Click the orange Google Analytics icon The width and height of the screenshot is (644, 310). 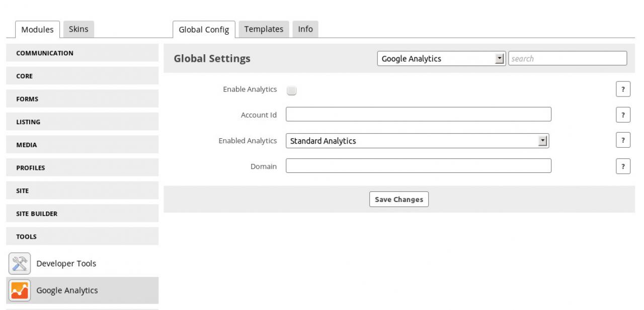[20, 290]
